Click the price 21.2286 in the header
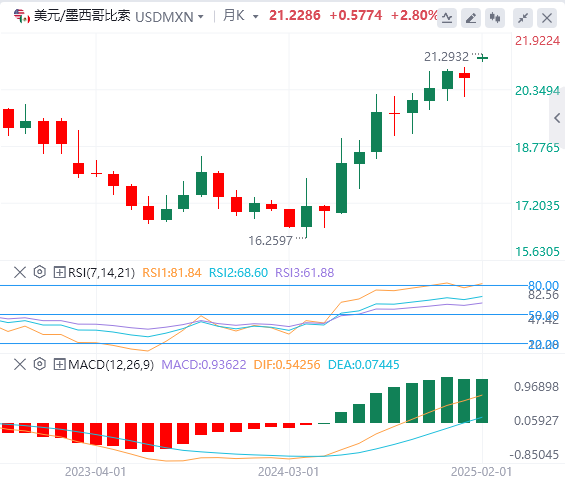The width and height of the screenshot is (565, 485). tap(295, 15)
